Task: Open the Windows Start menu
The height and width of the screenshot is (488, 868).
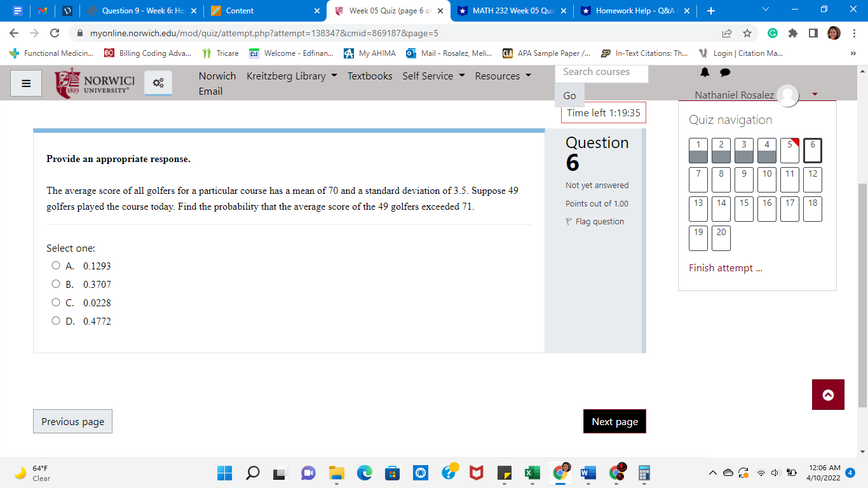Action: coord(225,473)
